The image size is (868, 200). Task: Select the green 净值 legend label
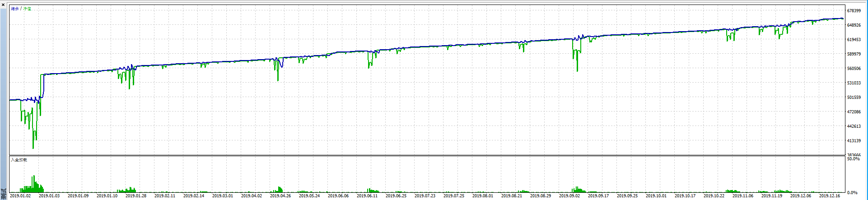(28, 9)
